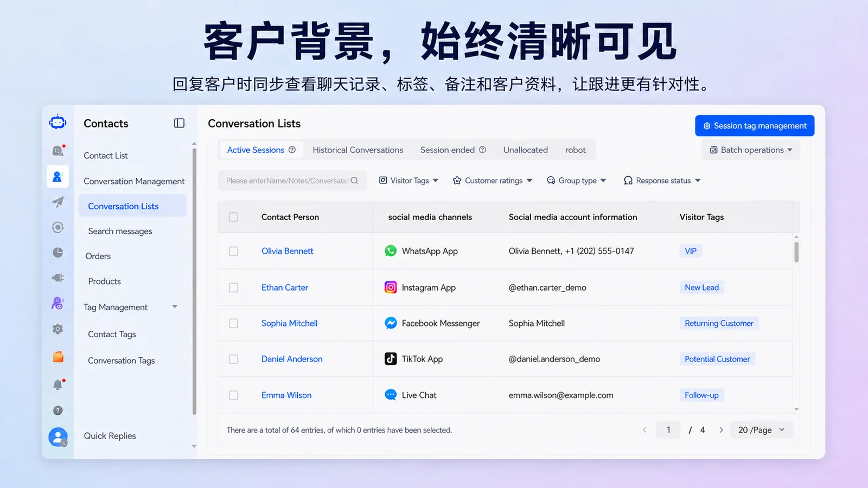Check the Daniel Anderson row checkbox

coord(233,359)
